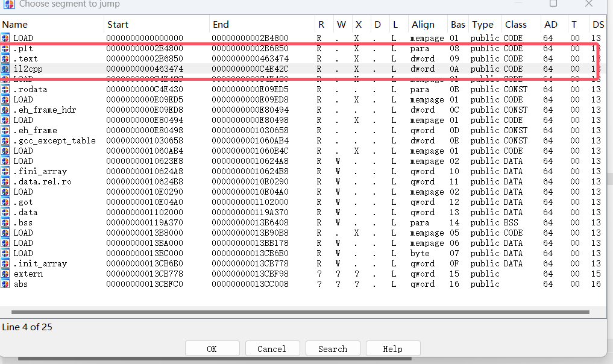This screenshot has width=613, height=364.
Task: Click the Help button
Action: [393, 349]
